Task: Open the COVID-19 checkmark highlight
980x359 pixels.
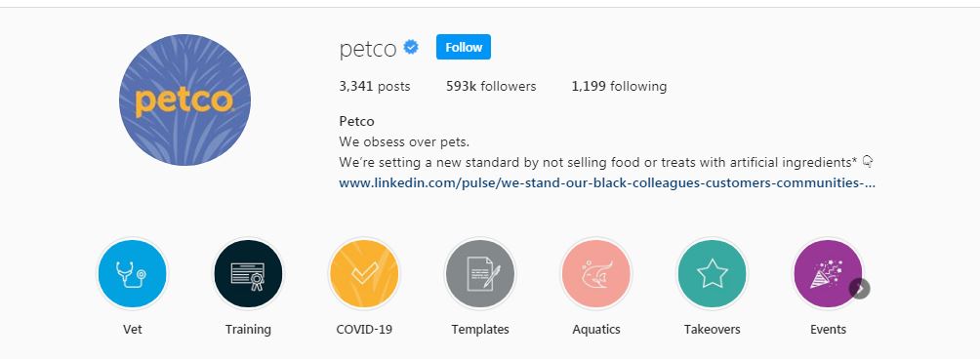Action: [364, 274]
